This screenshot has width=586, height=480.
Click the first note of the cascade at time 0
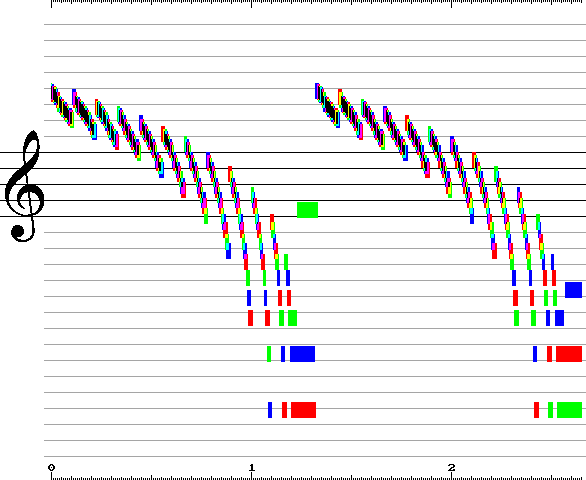[52, 92]
